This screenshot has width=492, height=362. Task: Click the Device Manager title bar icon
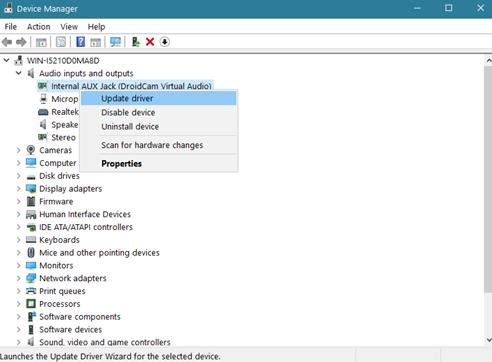(8, 8)
